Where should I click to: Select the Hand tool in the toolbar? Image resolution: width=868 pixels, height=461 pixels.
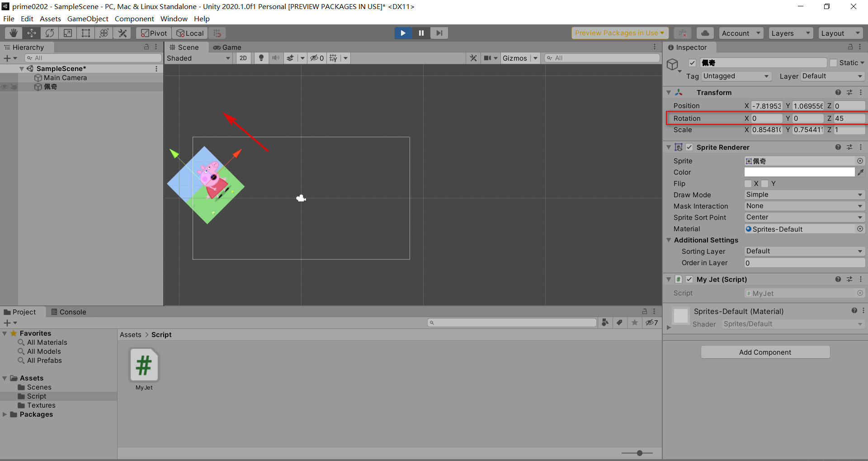(x=14, y=33)
